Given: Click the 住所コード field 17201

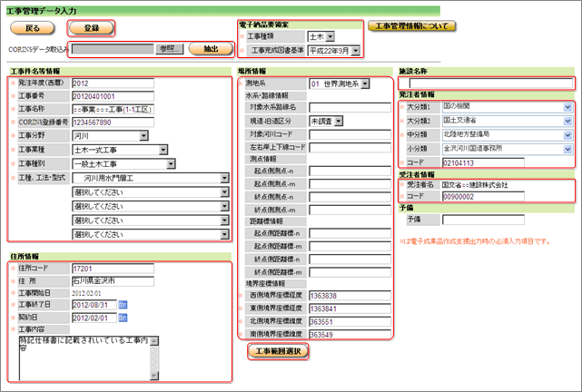Looking at the screenshot, I should pyautogui.click(x=113, y=269).
